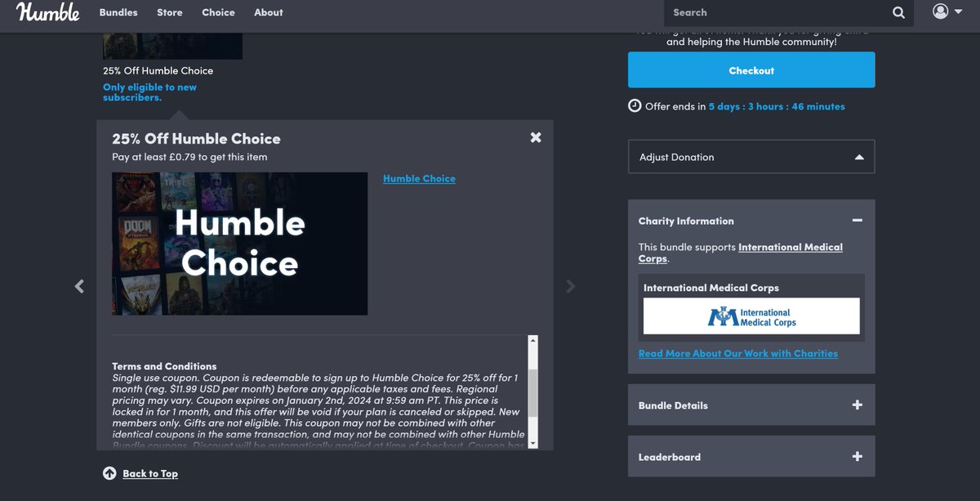Click the Humble logo
This screenshot has width=980, height=501.
[48, 12]
